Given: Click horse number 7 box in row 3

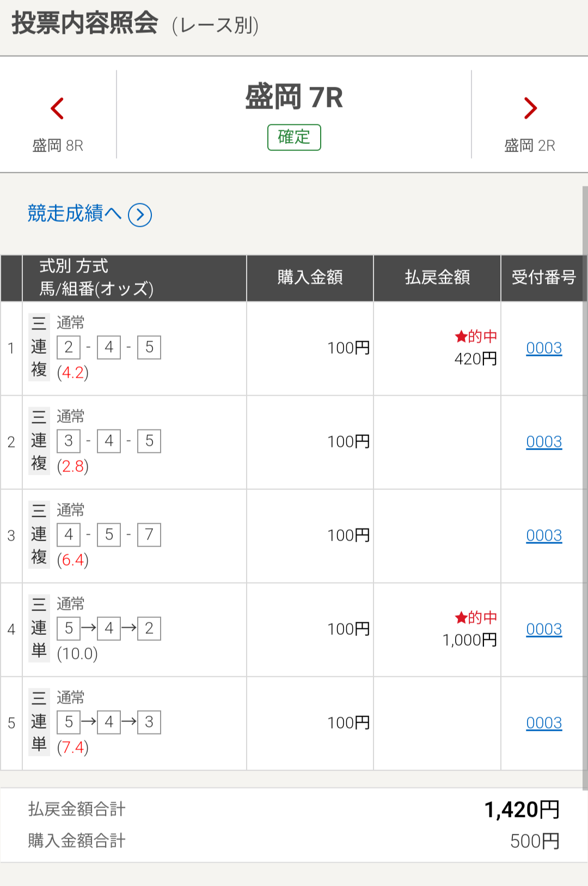Looking at the screenshot, I should (149, 535).
